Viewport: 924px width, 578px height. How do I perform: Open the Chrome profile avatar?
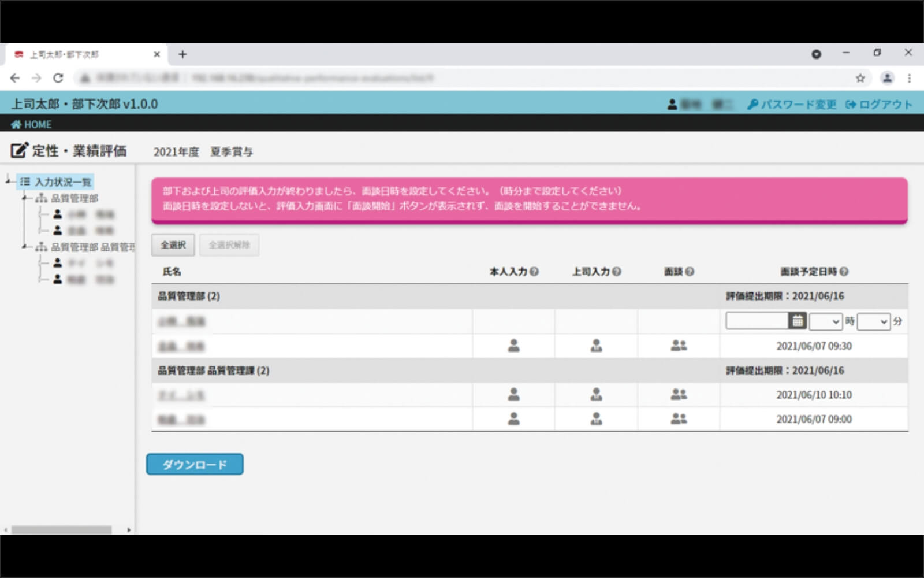[887, 78]
